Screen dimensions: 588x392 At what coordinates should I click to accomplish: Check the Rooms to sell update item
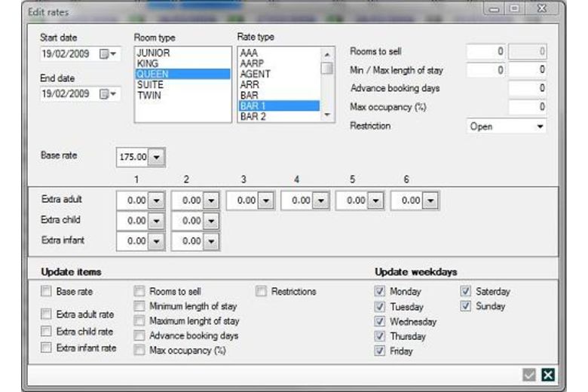139,292
